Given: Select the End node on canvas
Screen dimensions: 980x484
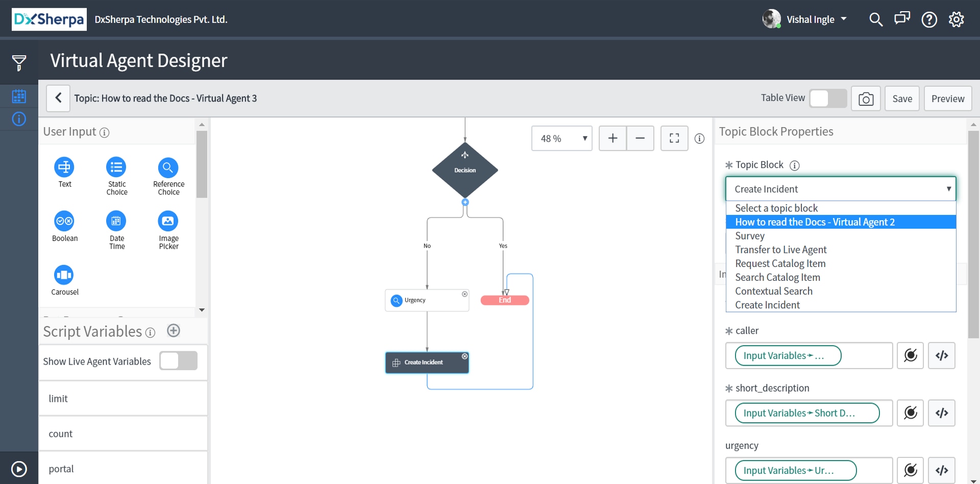Looking at the screenshot, I should click(x=505, y=300).
